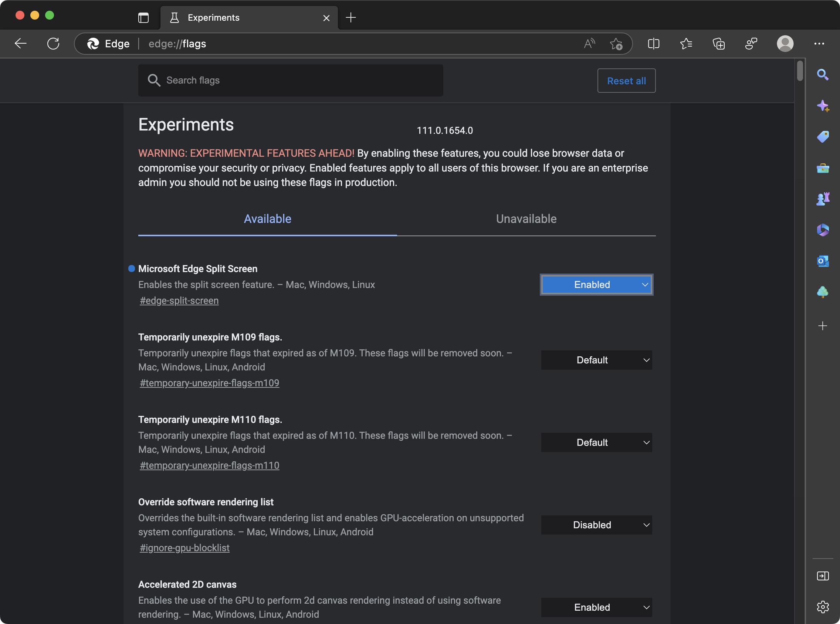Follow the #edge-split-screen link
Image resolution: width=840 pixels, height=624 pixels.
[179, 301]
